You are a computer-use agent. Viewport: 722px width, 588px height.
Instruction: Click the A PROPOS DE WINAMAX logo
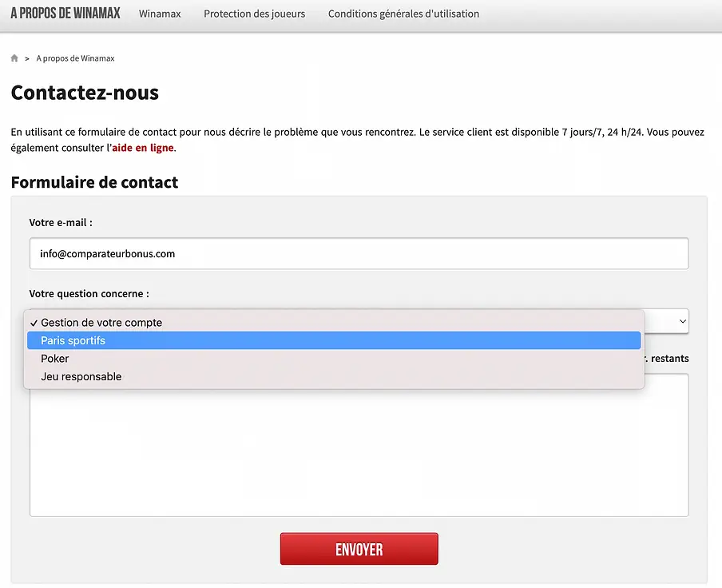[65, 13]
